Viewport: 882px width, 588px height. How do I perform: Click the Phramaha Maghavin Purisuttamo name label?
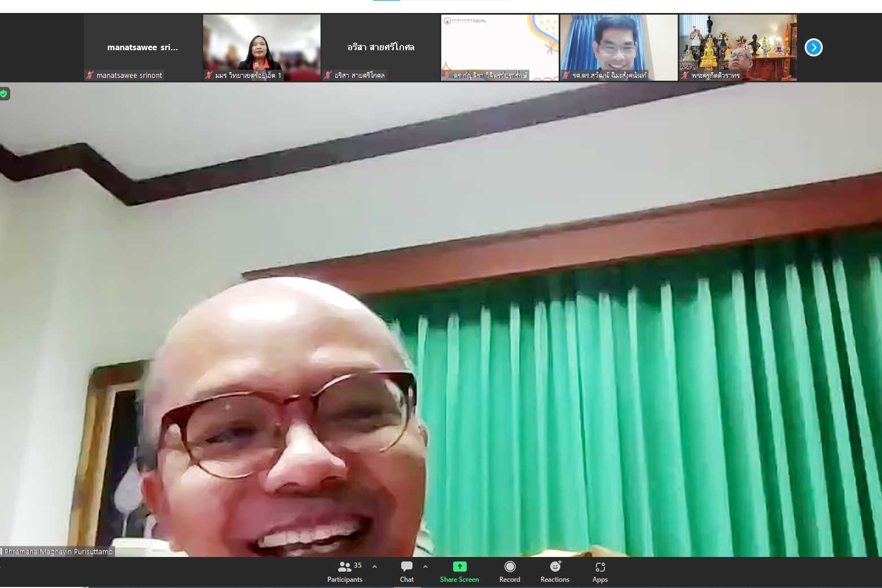[58, 551]
